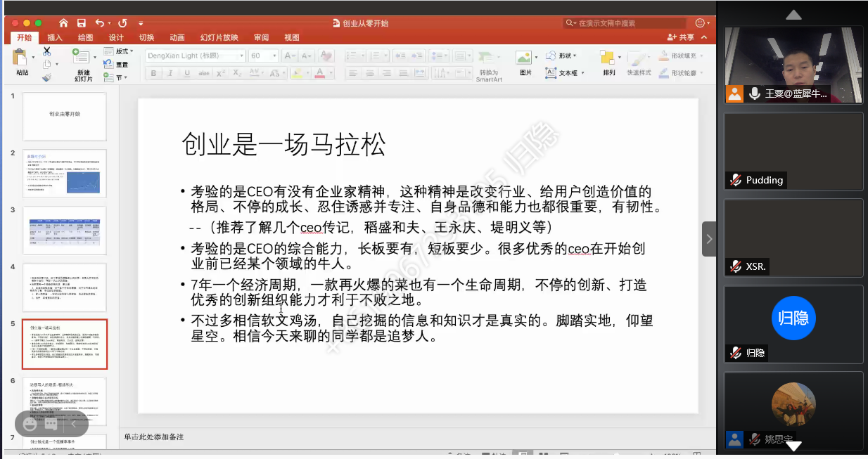Toggle bold formatting
The width and height of the screenshot is (868, 459).
click(x=154, y=73)
